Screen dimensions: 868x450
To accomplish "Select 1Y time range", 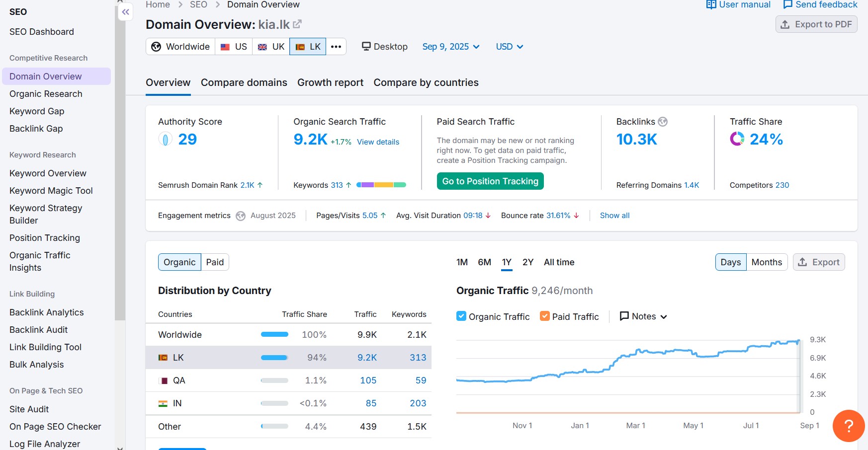I will (507, 262).
